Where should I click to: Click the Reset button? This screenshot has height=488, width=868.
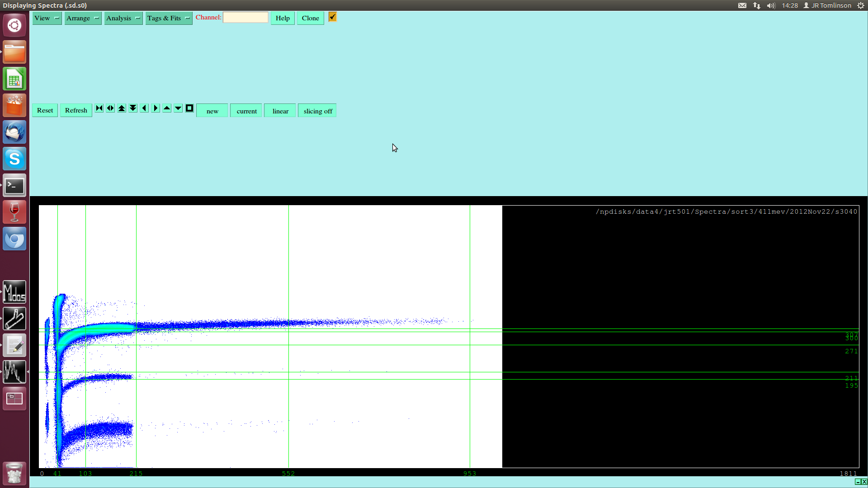(45, 110)
